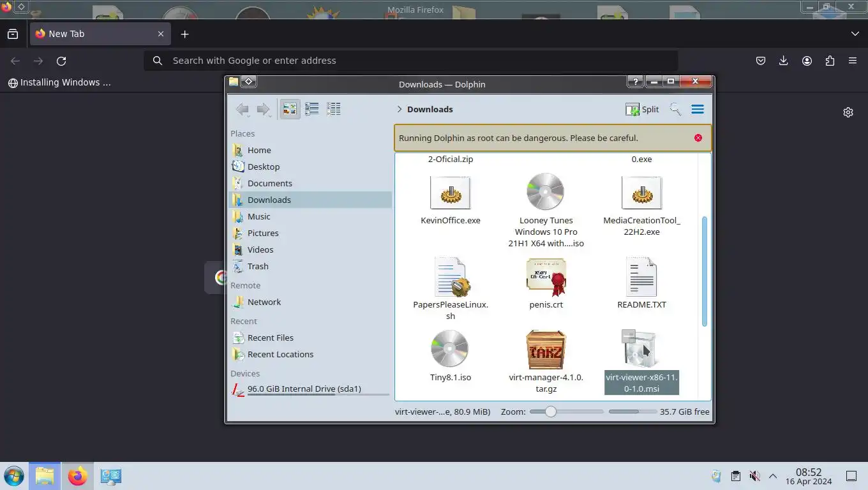The image size is (868, 490).
Task: Open the Dolphin window menu icon
Action: coord(234,81)
